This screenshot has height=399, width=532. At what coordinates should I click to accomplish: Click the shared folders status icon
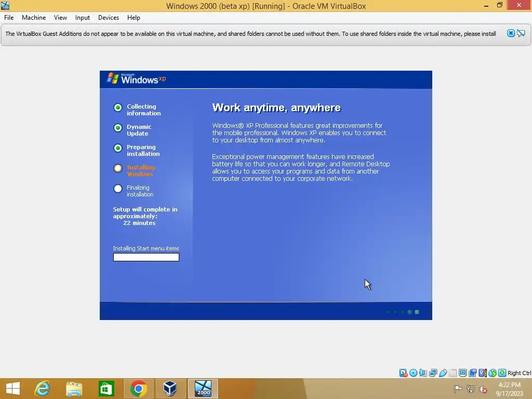click(x=453, y=373)
